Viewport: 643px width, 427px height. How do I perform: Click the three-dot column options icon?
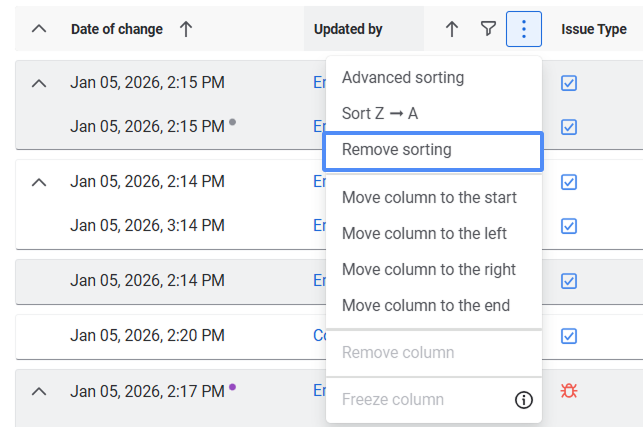click(x=524, y=30)
